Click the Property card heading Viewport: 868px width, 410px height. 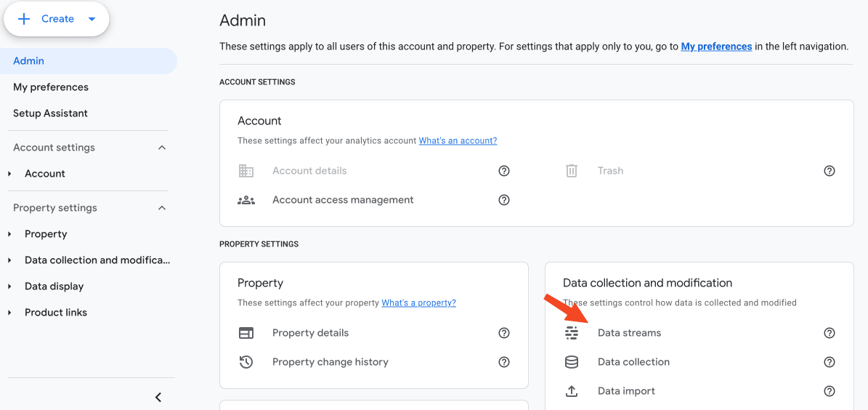(260, 283)
